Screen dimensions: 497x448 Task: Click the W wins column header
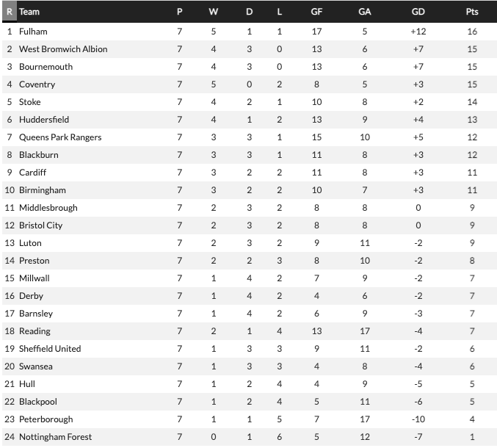coord(214,12)
